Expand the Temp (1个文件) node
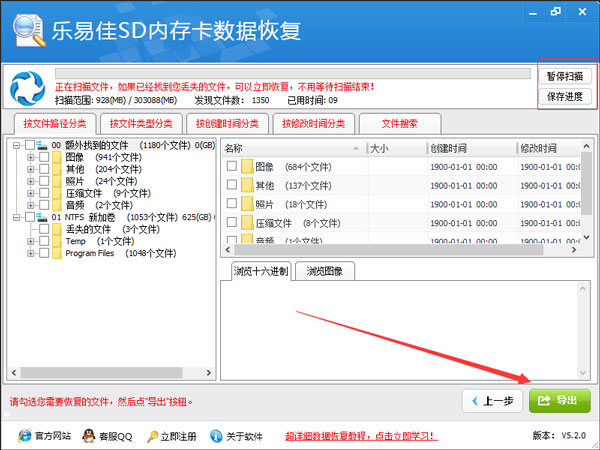The width and height of the screenshot is (600, 450). (31, 241)
